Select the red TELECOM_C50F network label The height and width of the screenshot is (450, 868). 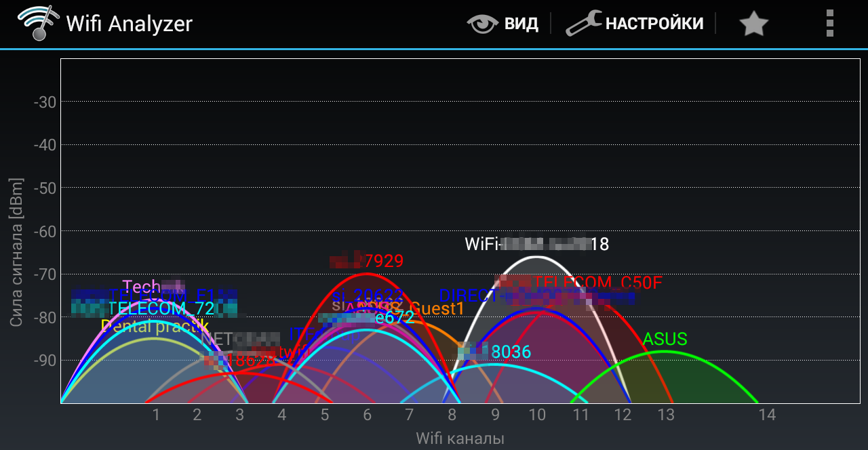[x=597, y=283]
